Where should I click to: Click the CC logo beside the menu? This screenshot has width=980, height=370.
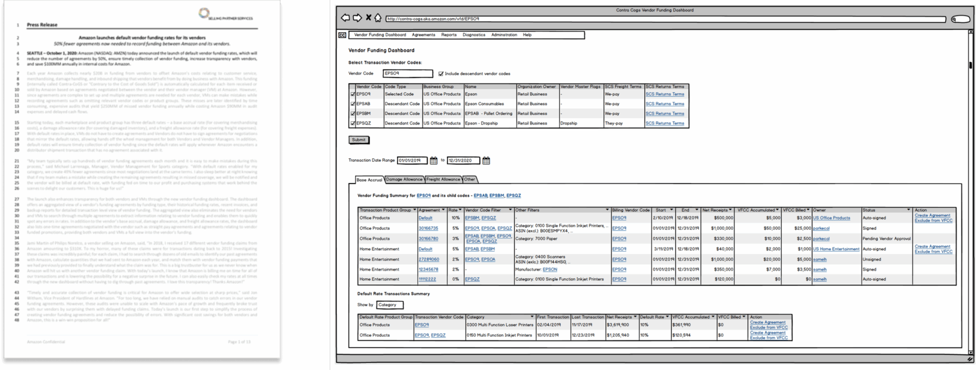click(342, 35)
